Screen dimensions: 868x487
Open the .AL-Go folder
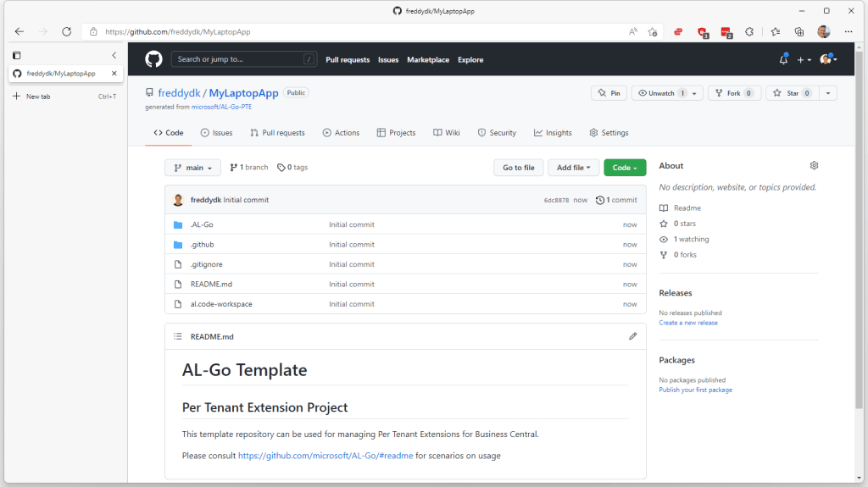click(202, 224)
